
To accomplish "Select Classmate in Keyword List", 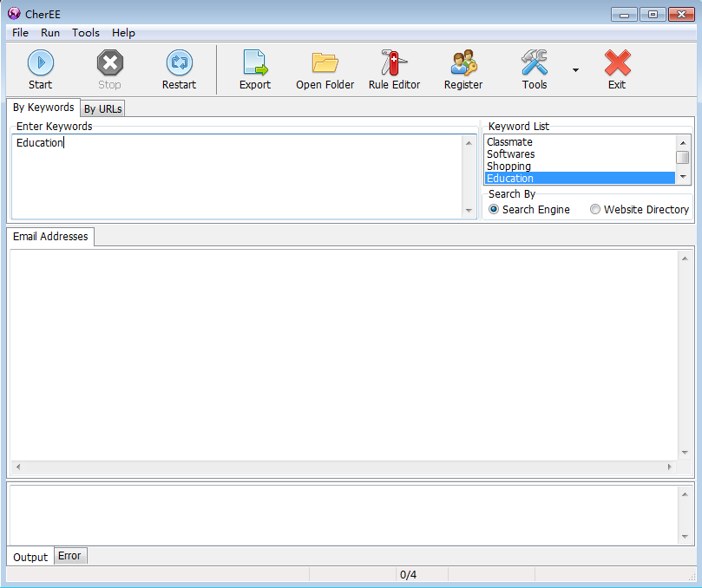I will (x=580, y=142).
